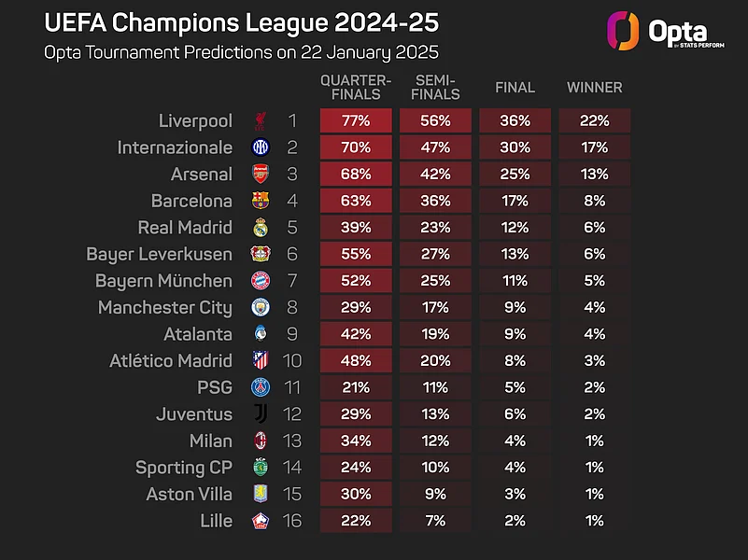
Task: Click the Bayer Leverkusen badge
Action: [x=260, y=254]
